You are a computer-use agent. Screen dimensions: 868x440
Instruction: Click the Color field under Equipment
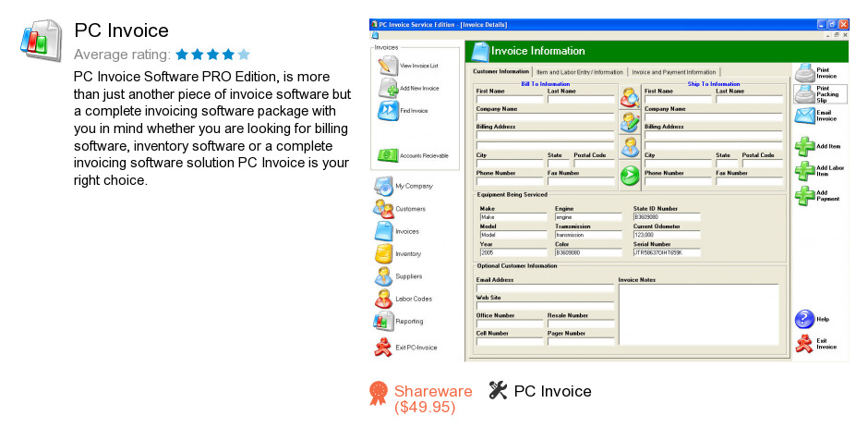[588, 252]
